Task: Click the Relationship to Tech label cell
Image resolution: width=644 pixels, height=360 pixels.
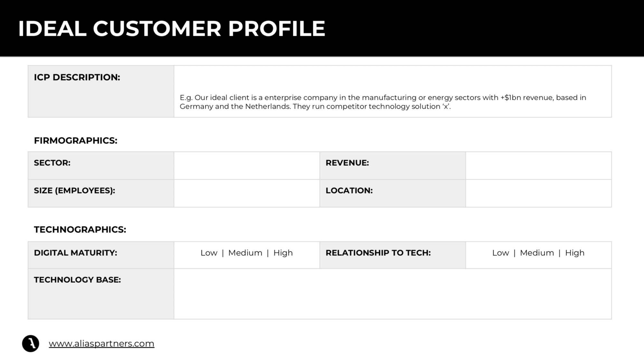Action: tap(393, 255)
